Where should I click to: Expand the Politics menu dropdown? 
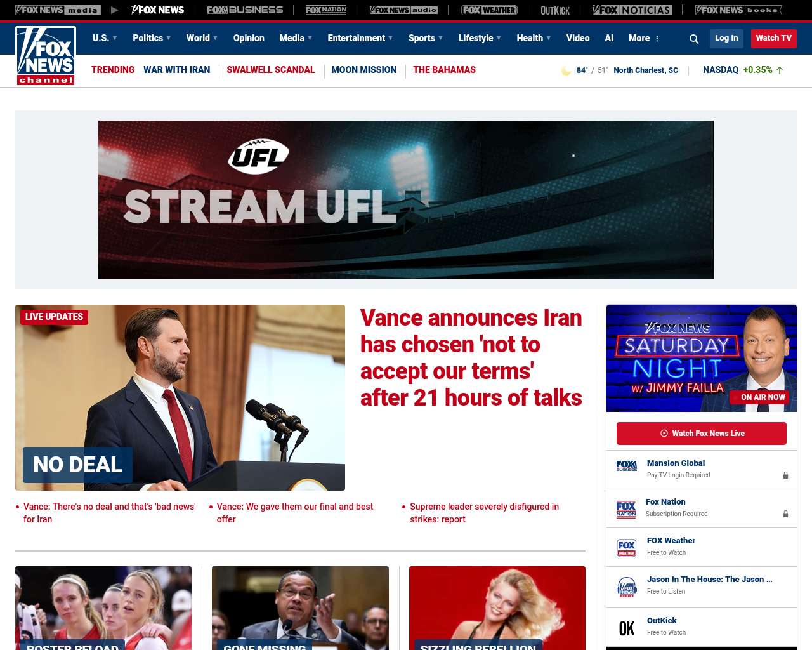pyautogui.click(x=152, y=38)
